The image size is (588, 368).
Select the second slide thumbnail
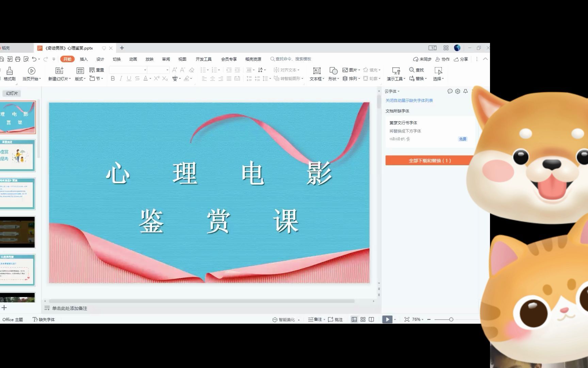coord(17,155)
